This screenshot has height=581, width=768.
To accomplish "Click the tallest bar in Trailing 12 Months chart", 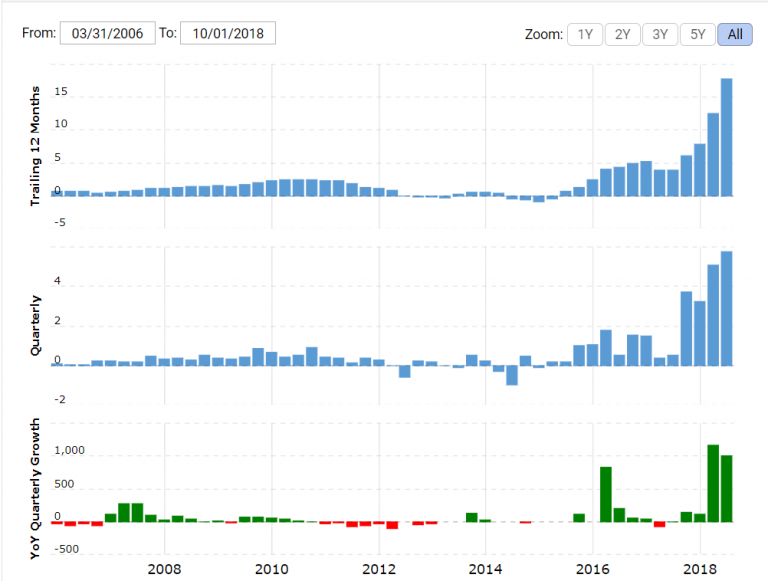I will (x=727, y=136).
